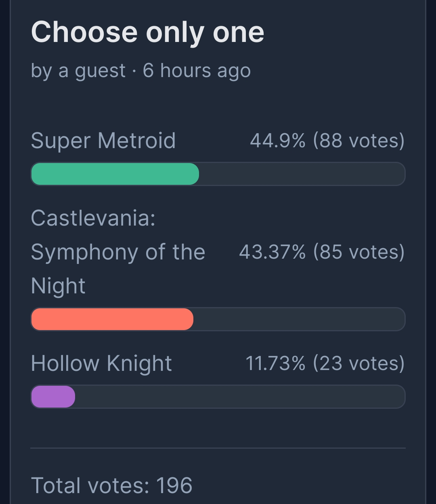The width and height of the screenshot is (436, 504).
Task: Click the coral filled Castlevania bar
Action: (x=112, y=319)
